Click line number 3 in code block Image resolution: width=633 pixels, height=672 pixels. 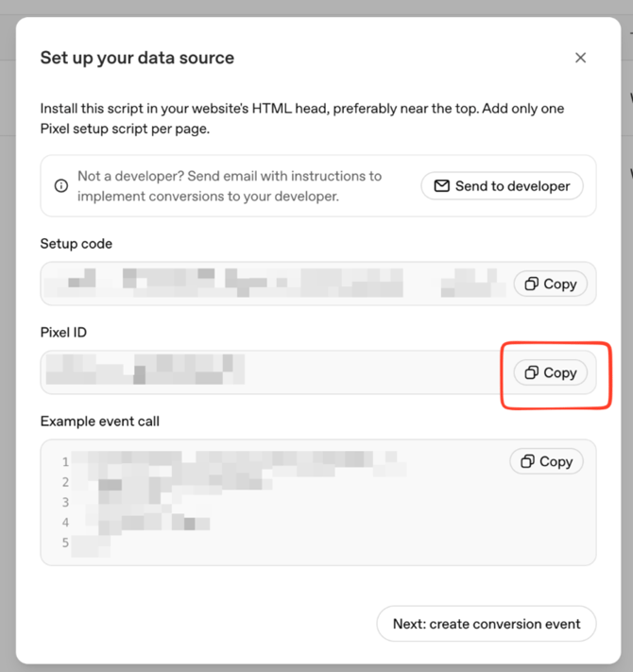click(x=65, y=502)
